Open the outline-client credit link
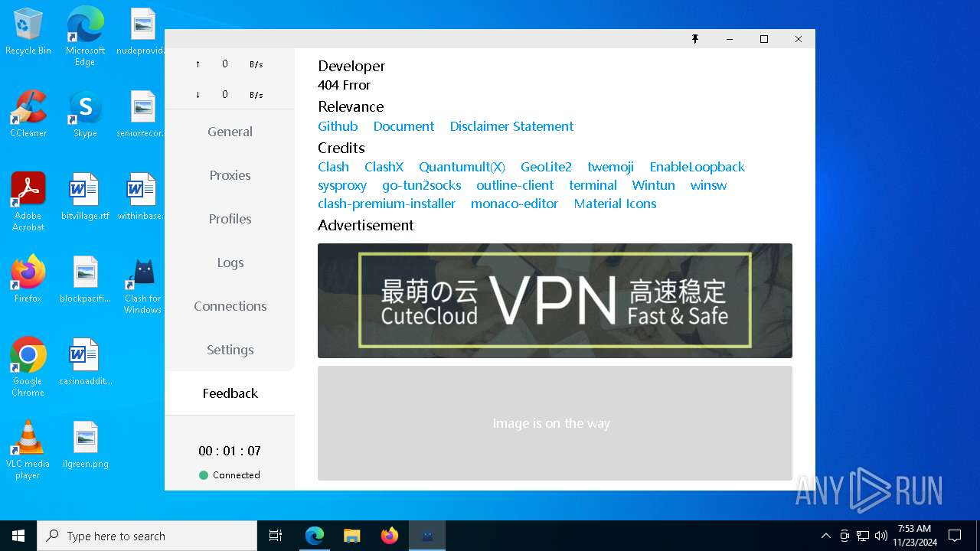980x551 pixels. (x=514, y=185)
